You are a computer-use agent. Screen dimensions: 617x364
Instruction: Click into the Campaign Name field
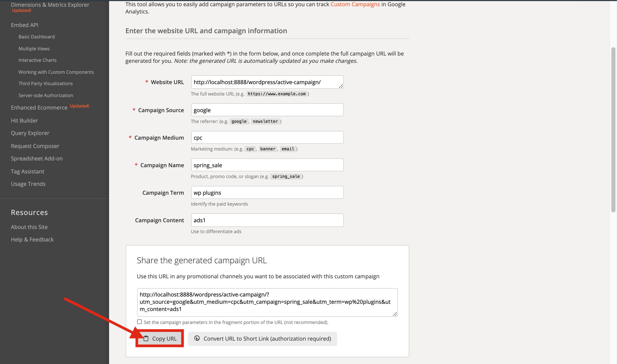(267, 165)
